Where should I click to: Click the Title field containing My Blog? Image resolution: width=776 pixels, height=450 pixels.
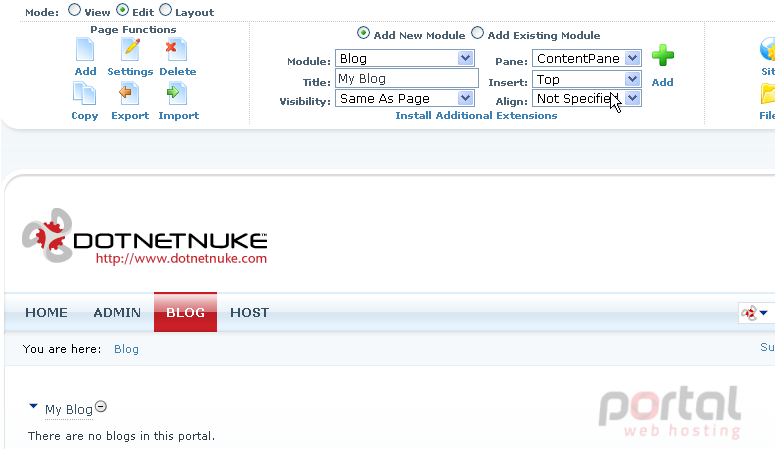coord(407,79)
